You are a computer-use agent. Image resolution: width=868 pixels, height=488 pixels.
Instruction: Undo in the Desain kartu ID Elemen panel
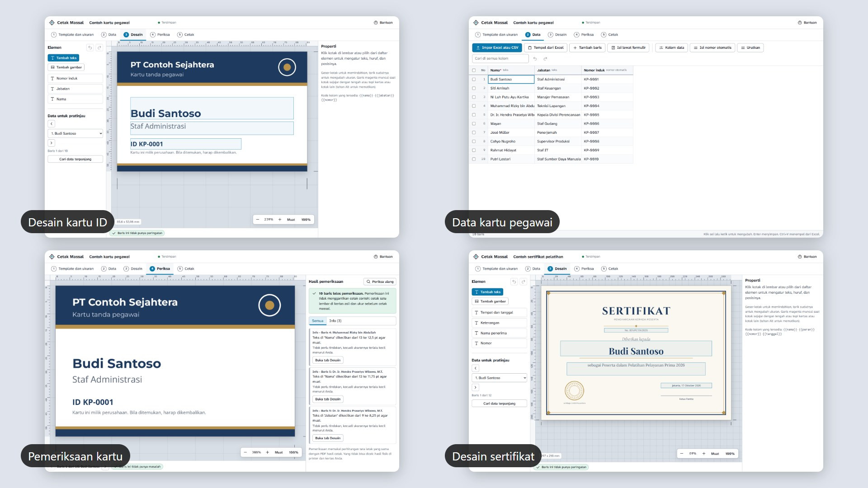click(90, 47)
